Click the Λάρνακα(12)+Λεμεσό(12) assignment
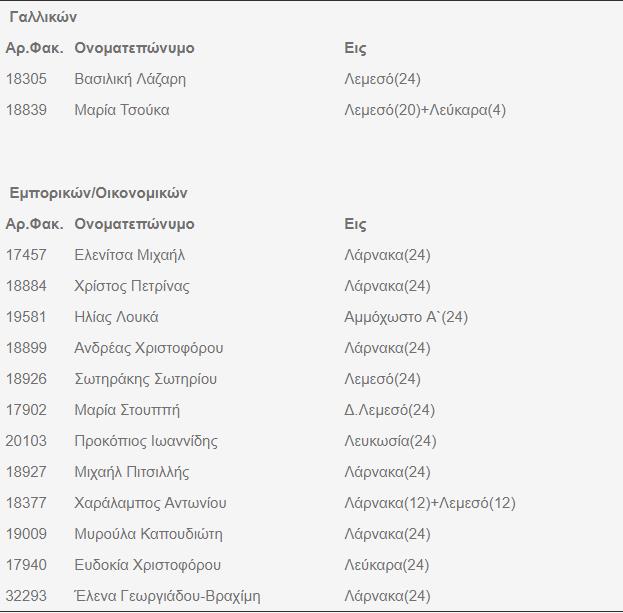The width and height of the screenshot is (623, 613). click(x=430, y=503)
